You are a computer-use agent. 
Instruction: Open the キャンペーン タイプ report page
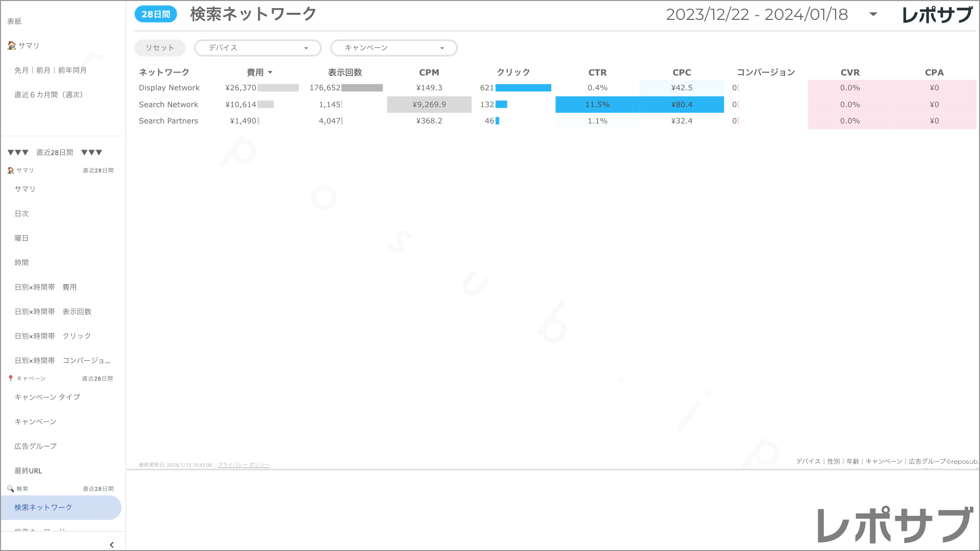tap(47, 397)
